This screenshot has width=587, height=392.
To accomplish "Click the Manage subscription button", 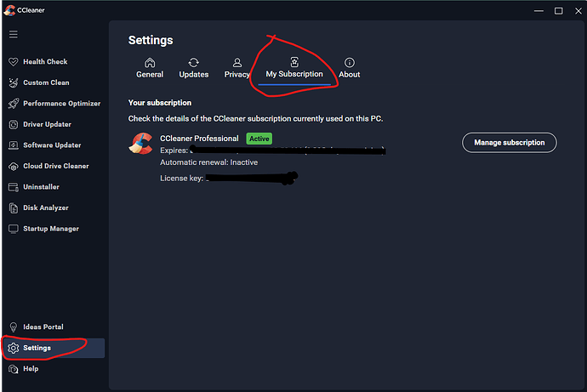I will [509, 142].
